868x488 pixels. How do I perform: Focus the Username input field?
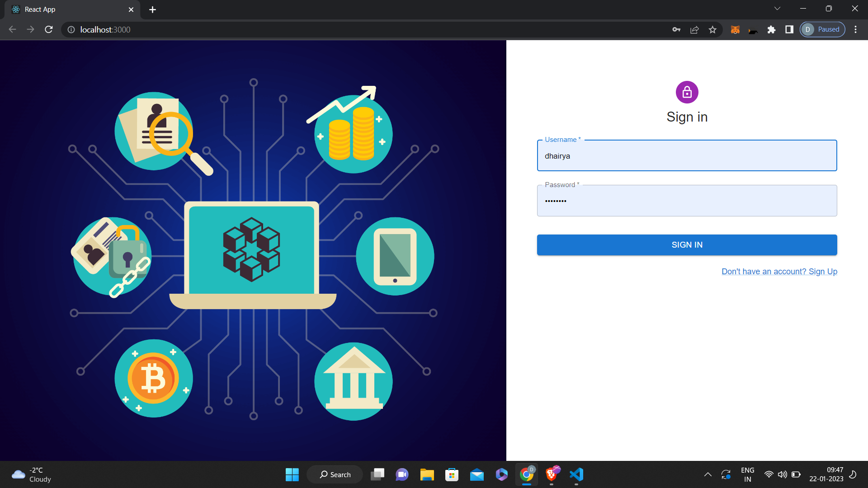[687, 156]
